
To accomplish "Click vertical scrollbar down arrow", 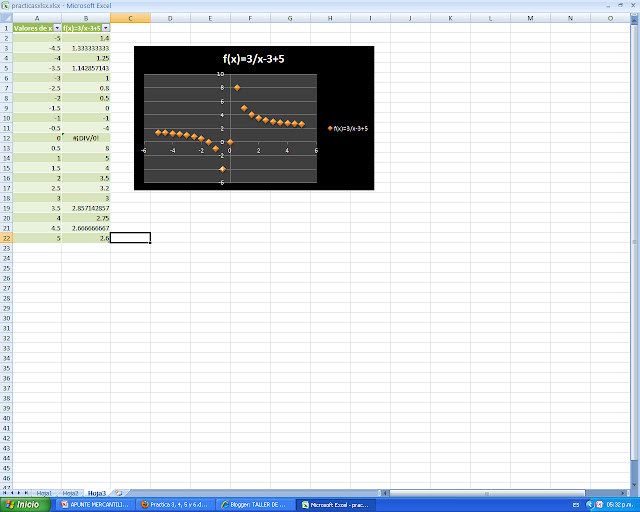I will pyautogui.click(x=635, y=485).
